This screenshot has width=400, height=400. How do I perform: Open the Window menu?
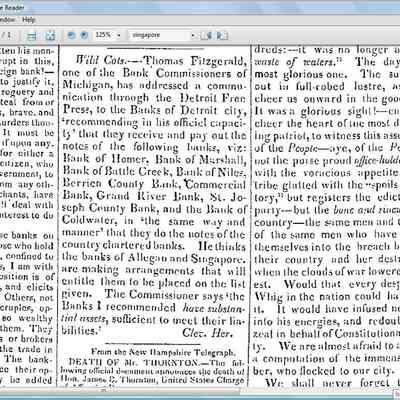pyautogui.click(x=7, y=20)
